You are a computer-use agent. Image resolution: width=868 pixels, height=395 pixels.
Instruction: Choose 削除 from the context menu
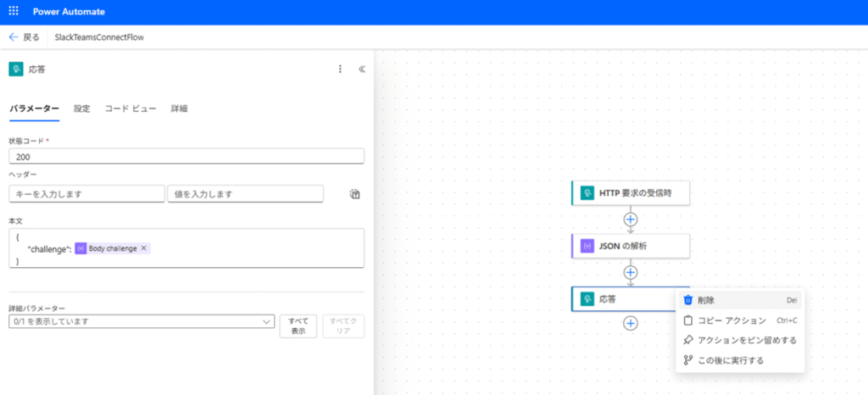click(739, 300)
